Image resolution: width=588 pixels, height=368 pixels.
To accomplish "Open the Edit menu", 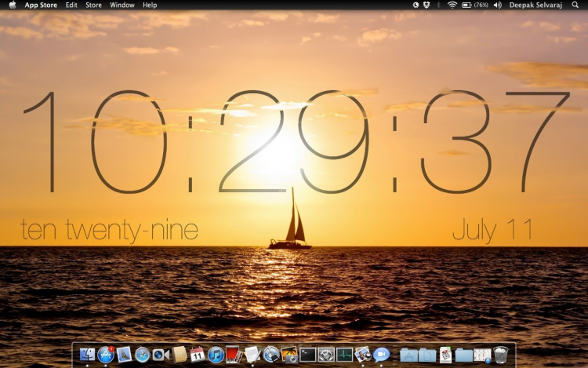I will (x=71, y=5).
